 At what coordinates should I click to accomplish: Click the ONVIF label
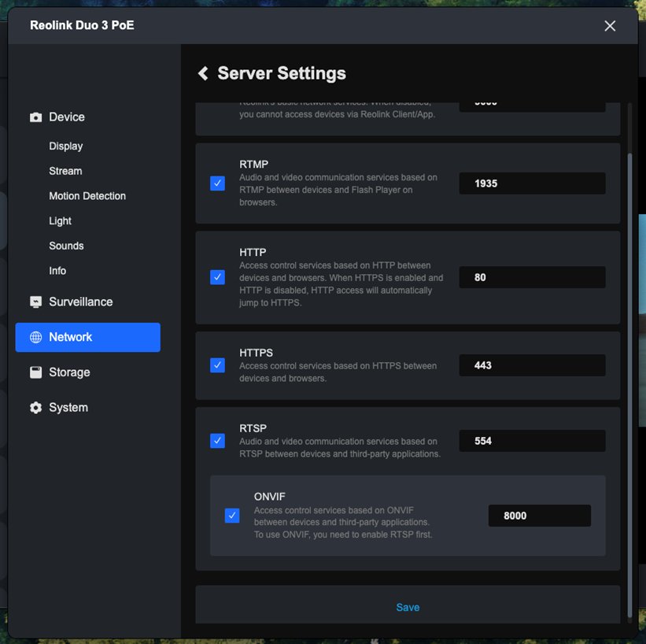(x=269, y=497)
